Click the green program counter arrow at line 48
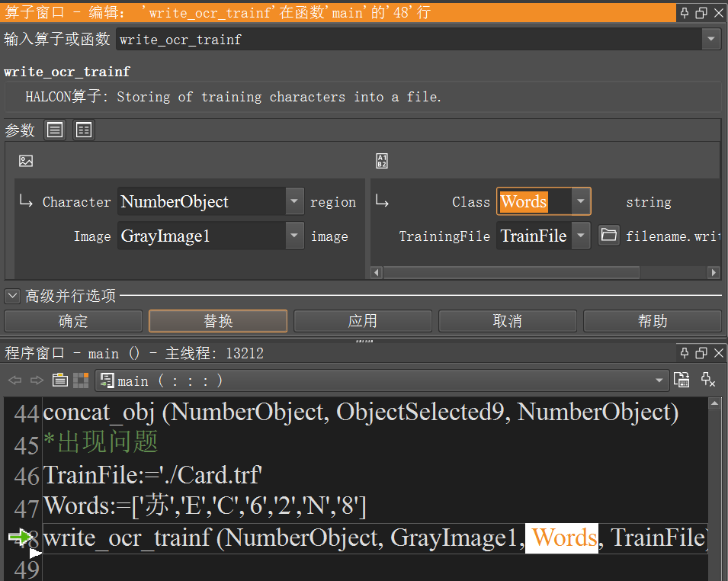The height and width of the screenshot is (581, 728). pyautogui.click(x=20, y=538)
